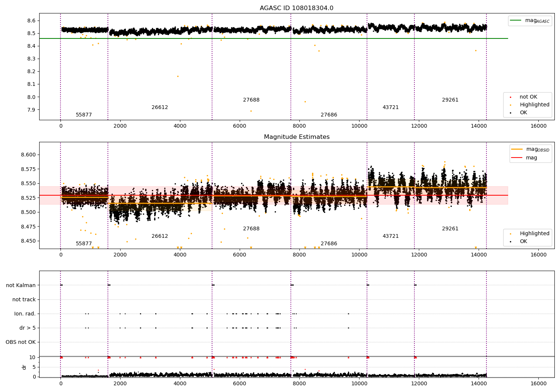
Task: Click the 8.450 y-axis tick in middle plot
Action: [28, 241]
